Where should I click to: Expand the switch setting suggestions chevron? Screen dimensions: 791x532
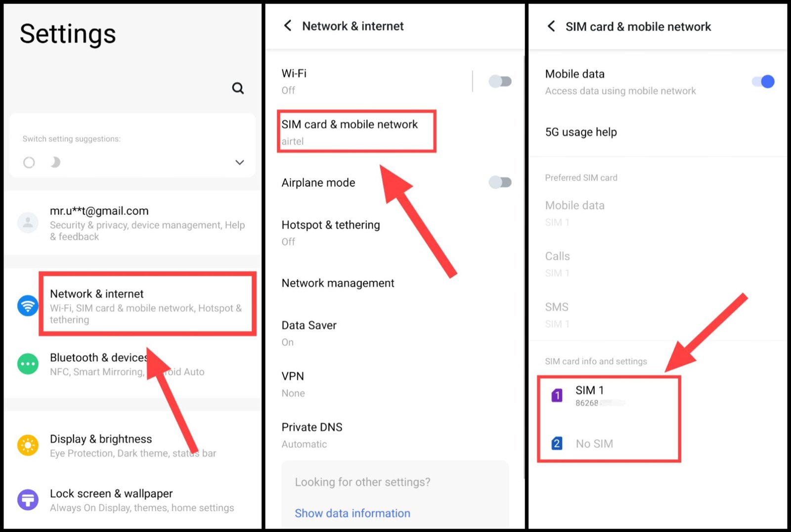pos(240,163)
